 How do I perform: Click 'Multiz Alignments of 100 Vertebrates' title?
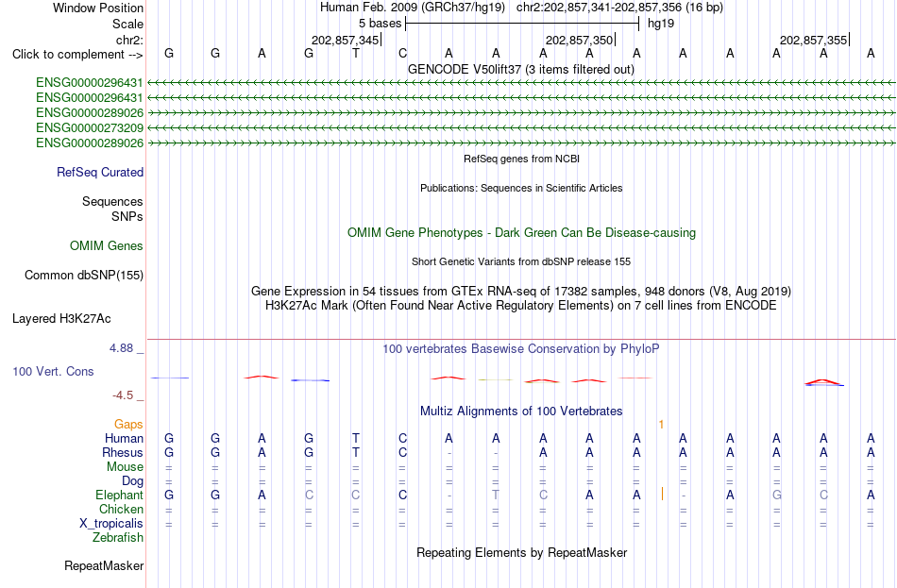pyautogui.click(x=521, y=412)
